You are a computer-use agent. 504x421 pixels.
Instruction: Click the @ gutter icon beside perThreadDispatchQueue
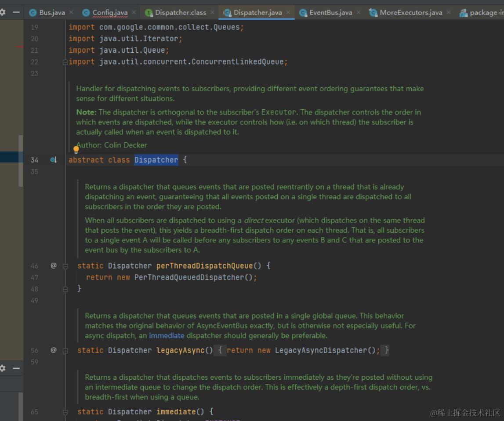point(54,266)
